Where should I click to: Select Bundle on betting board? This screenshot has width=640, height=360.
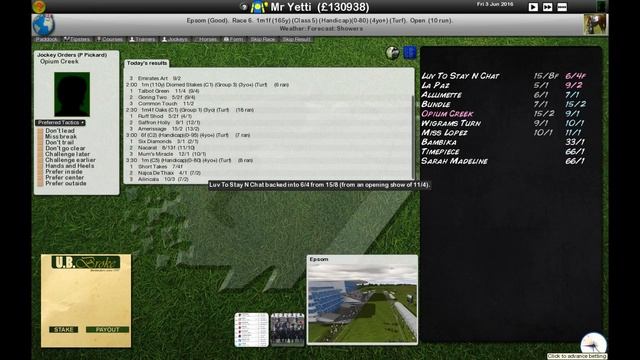pos(436,104)
